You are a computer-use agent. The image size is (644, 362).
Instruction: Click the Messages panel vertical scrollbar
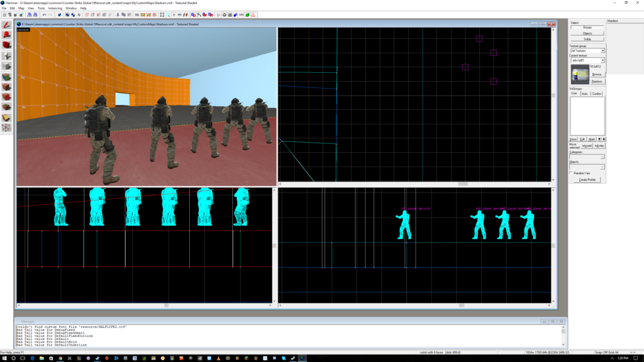[x=563, y=336]
